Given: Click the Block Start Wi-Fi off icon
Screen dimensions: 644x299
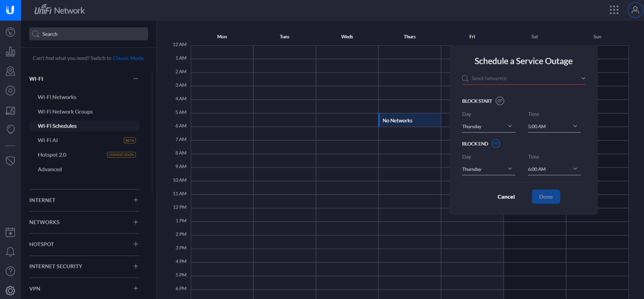Looking at the screenshot, I should 500,101.
